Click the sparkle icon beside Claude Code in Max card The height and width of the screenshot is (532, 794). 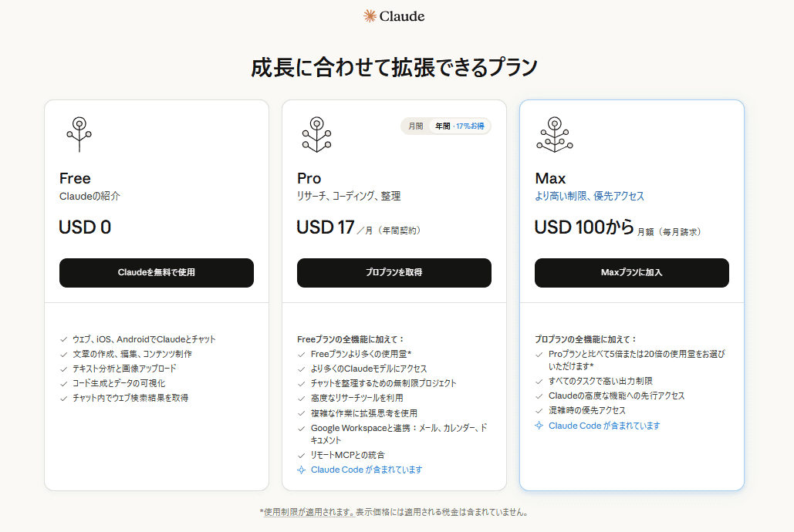(x=539, y=425)
